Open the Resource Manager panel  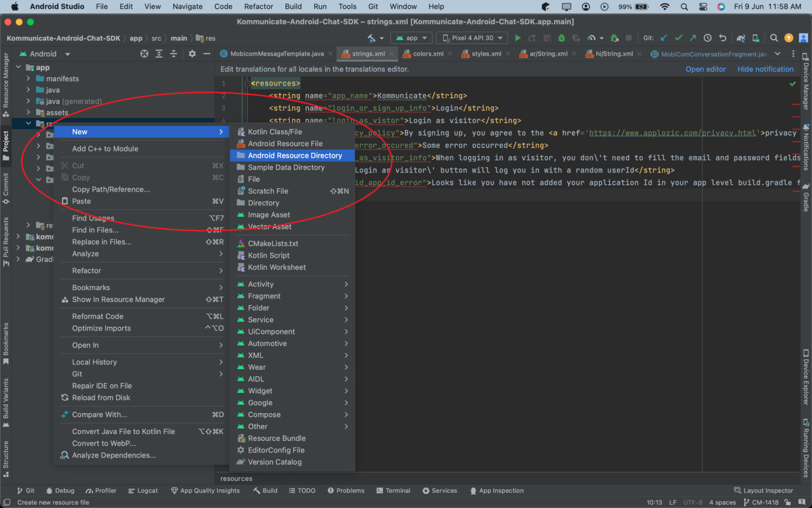point(6,82)
